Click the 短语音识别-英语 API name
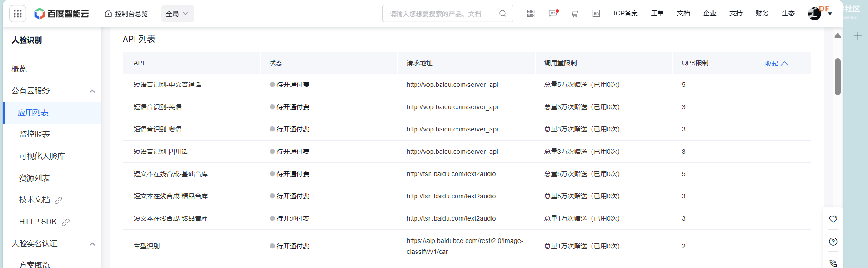The width and height of the screenshot is (868, 268). [x=157, y=107]
